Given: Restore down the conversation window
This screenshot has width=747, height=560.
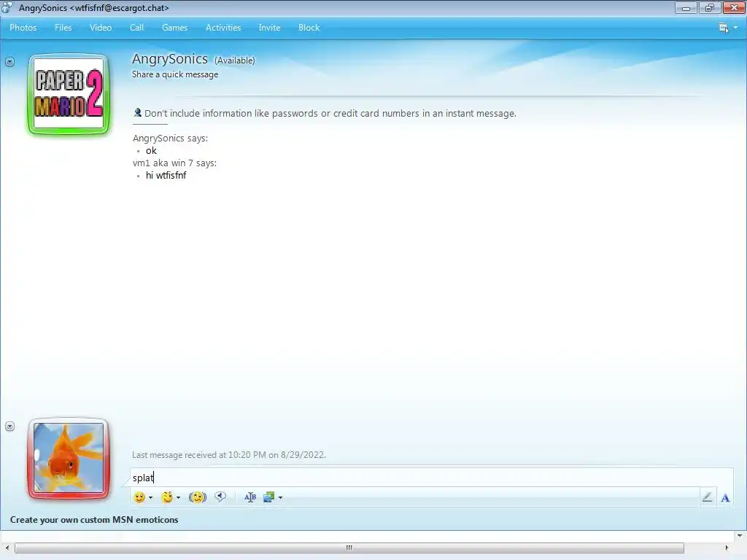Looking at the screenshot, I should click(710, 7).
